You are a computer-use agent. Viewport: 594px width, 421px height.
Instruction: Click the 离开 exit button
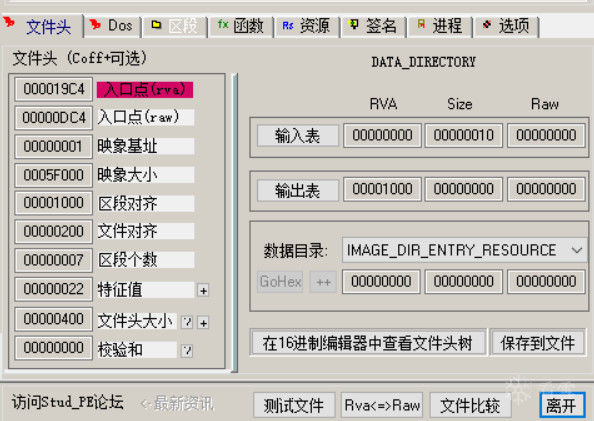pyautogui.click(x=562, y=405)
